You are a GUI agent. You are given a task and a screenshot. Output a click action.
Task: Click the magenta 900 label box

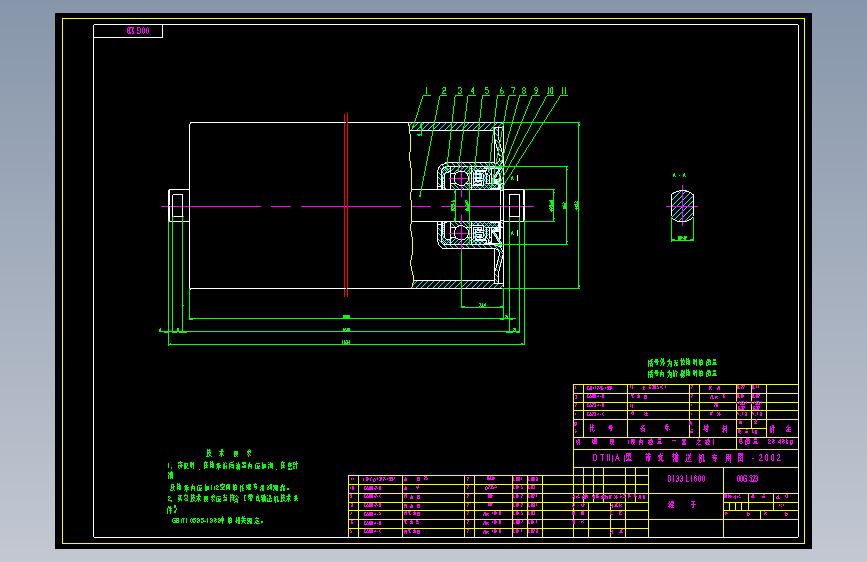pyautogui.click(x=128, y=31)
